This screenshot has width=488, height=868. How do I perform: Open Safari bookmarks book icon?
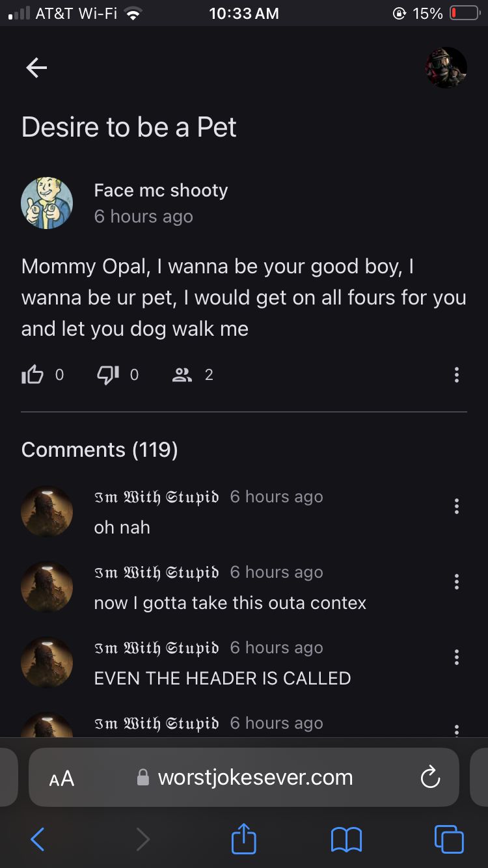(x=346, y=839)
